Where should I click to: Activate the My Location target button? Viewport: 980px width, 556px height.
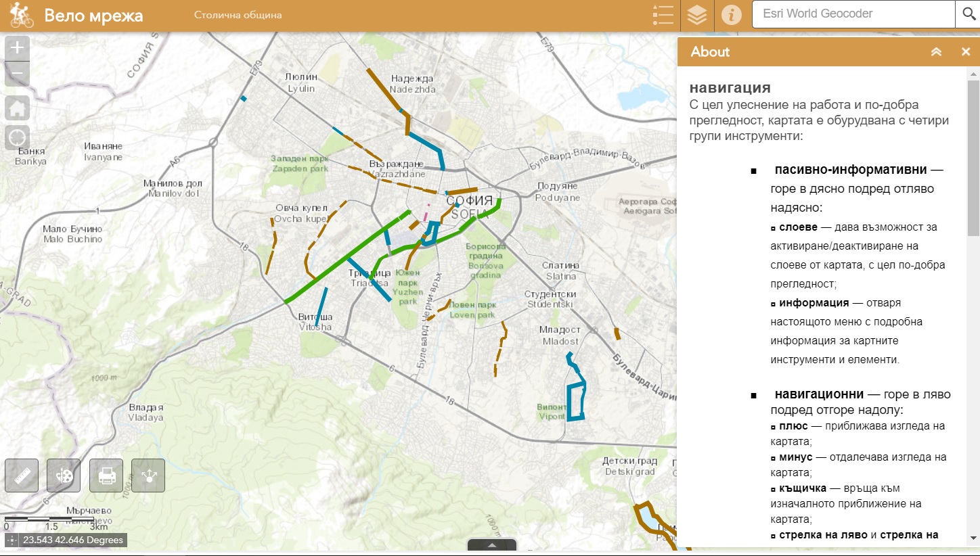18,137
